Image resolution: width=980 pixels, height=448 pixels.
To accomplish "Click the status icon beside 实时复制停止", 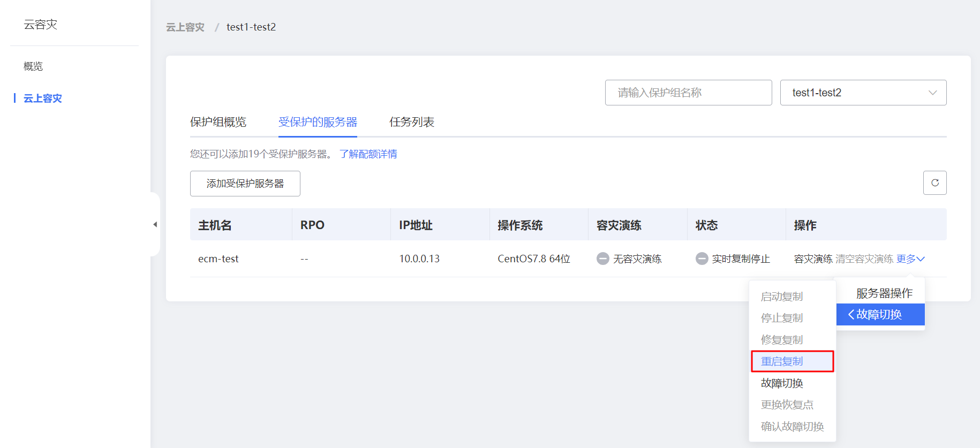I will (702, 259).
